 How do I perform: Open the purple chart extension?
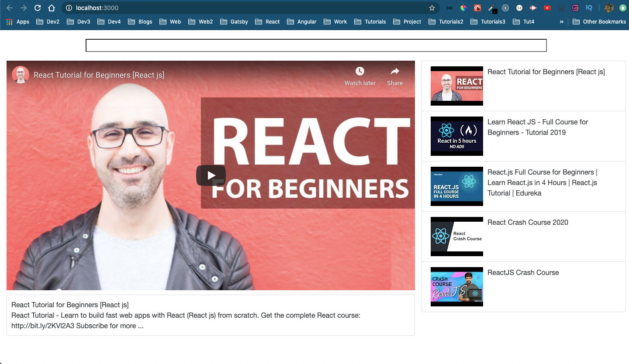tap(575, 8)
